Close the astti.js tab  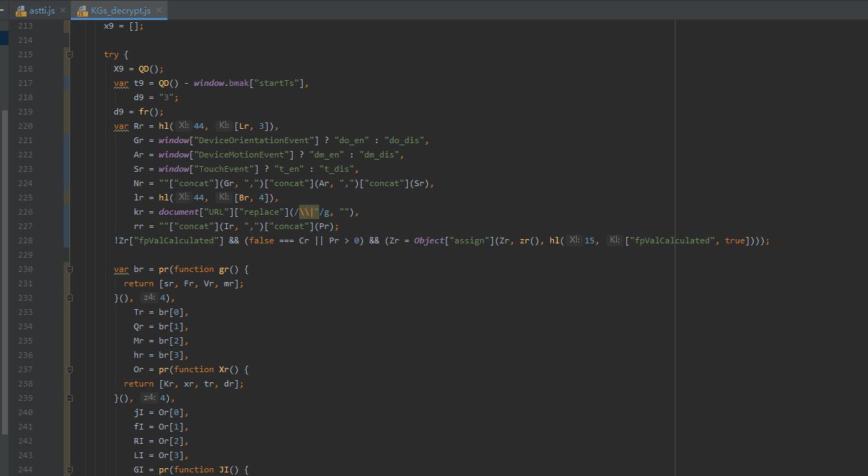(62, 10)
